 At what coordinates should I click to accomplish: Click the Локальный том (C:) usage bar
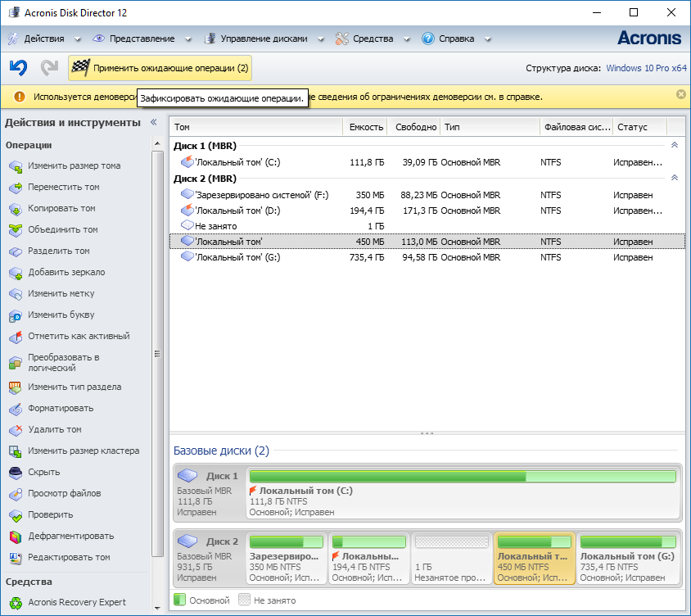463,476
